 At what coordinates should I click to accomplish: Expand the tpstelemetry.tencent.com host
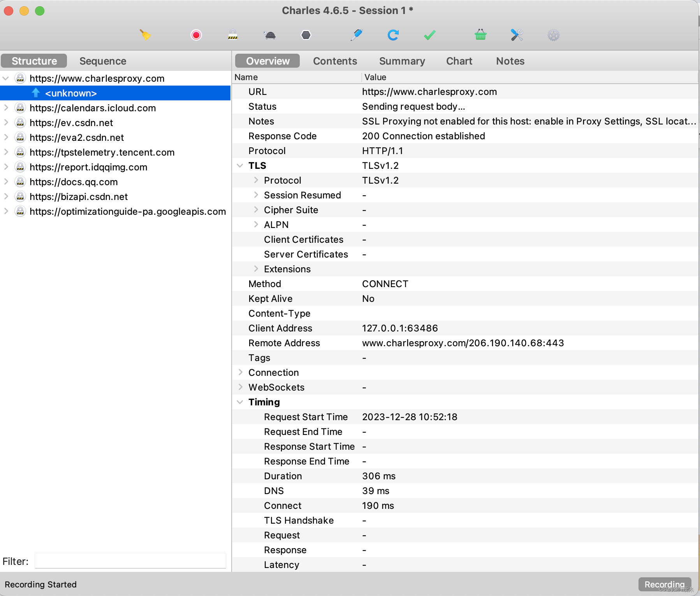tap(6, 152)
